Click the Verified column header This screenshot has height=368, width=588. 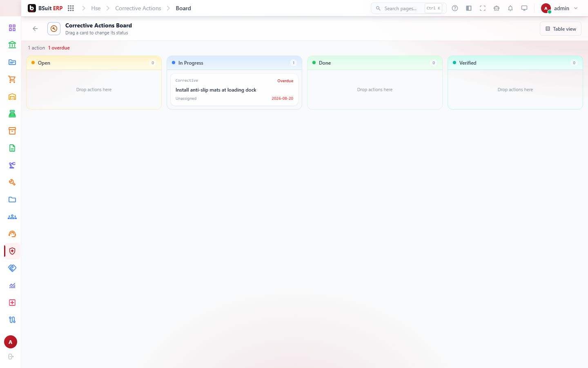(x=515, y=63)
